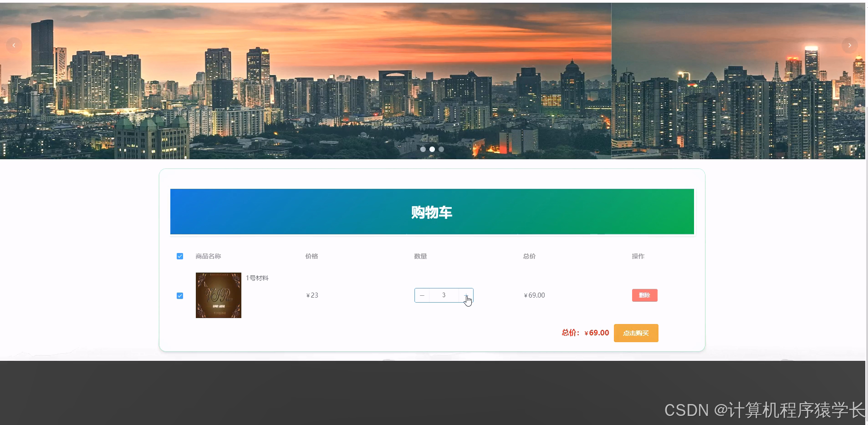868x425 pixels.
Task: Click the 1号材料 product name link
Action: coord(257,278)
